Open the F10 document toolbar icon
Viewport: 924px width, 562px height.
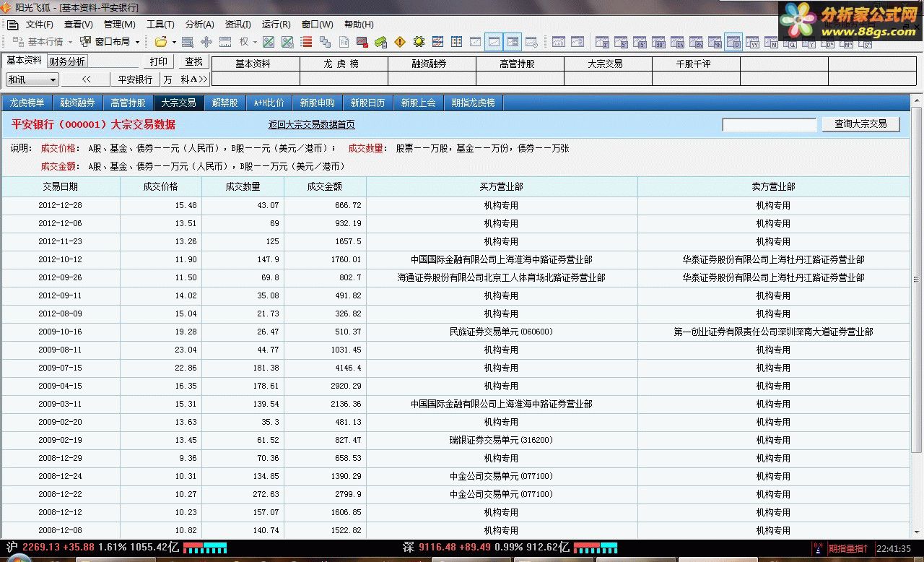344,42
